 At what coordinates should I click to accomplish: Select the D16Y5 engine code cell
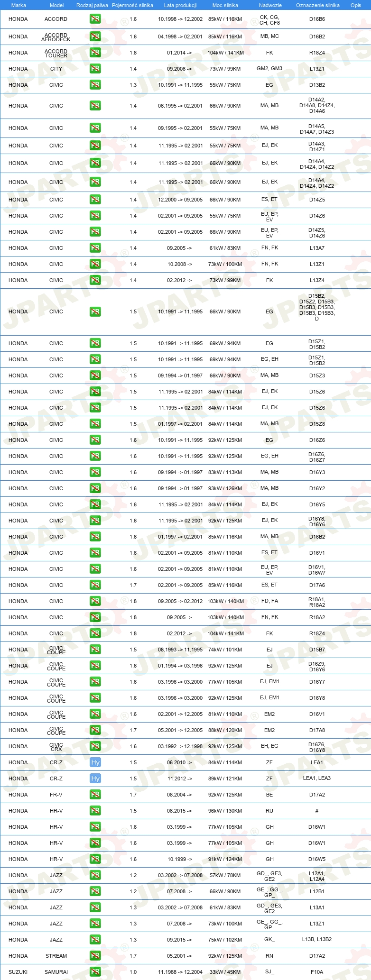point(317,504)
